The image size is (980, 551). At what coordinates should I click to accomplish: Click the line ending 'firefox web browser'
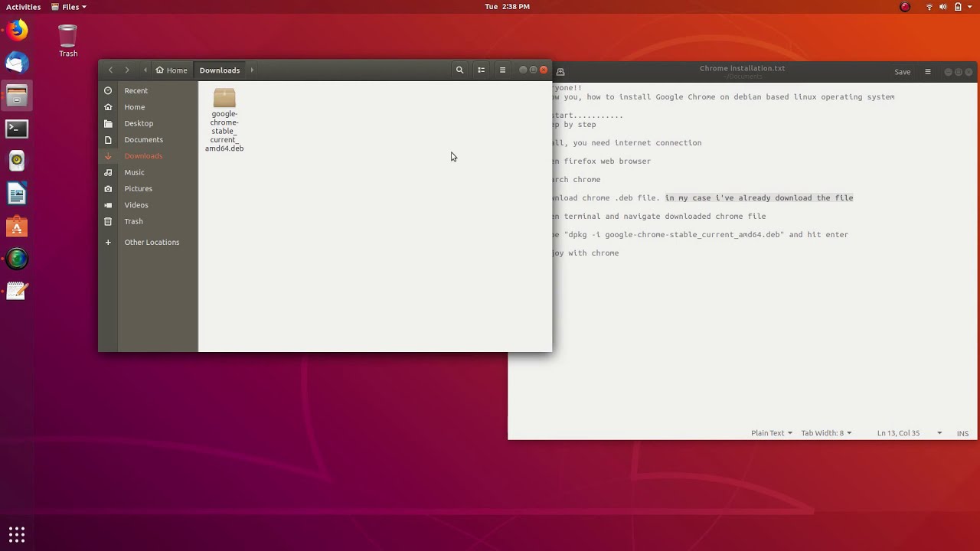coord(602,161)
